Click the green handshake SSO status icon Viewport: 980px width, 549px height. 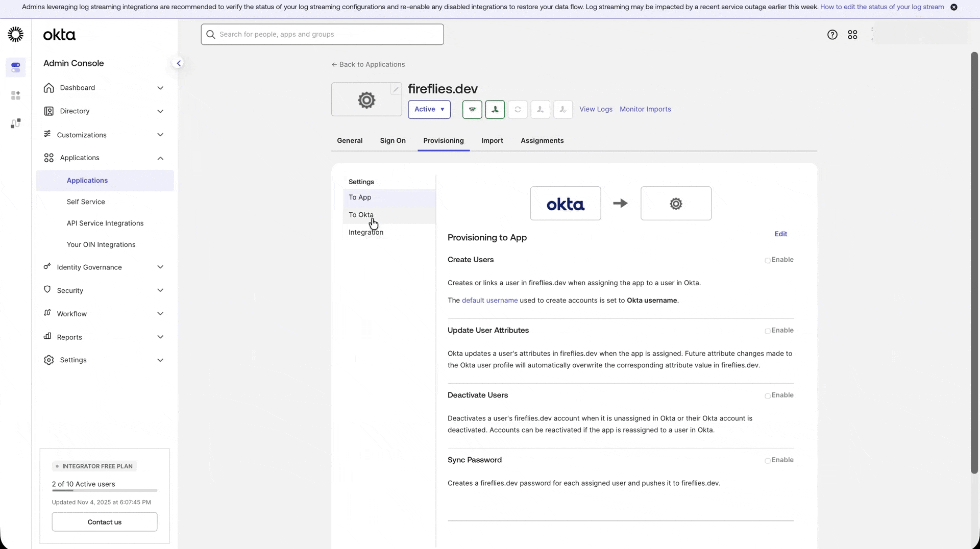coord(472,109)
